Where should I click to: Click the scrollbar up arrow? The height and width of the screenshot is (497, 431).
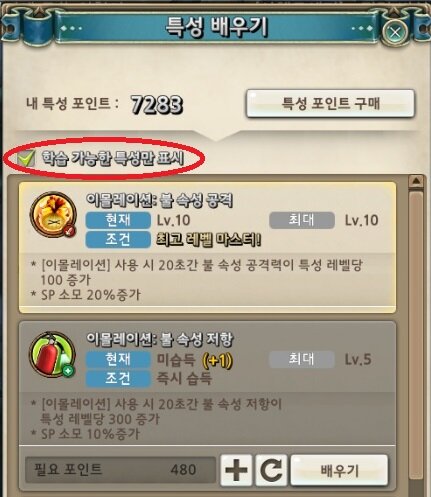click(x=416, y=181)
